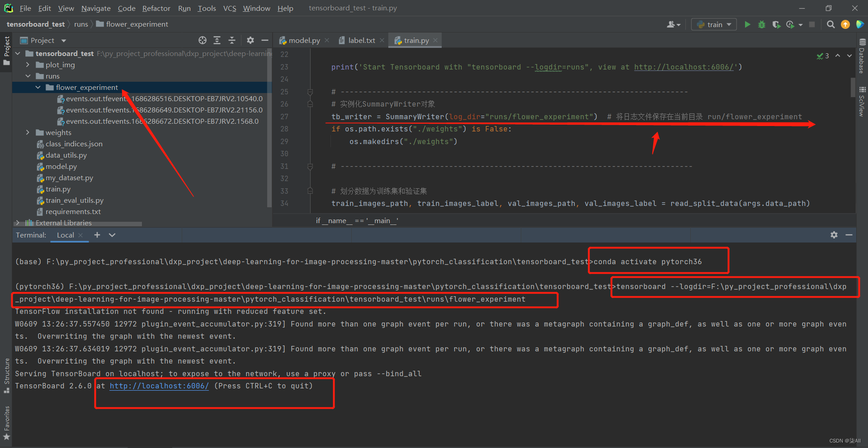Screen dimensions: 868x448
Task: Click the select opened file target icon
Action: click(203, 40)
